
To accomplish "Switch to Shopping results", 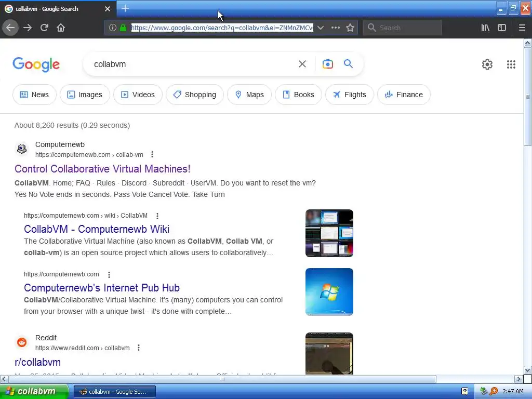I will 195,95.
